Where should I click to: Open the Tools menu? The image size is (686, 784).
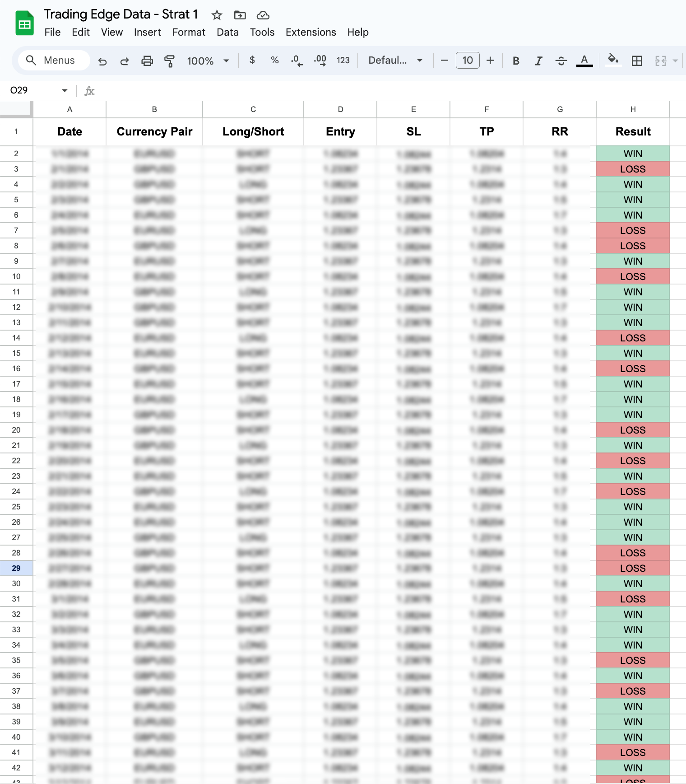click(262, 33)
